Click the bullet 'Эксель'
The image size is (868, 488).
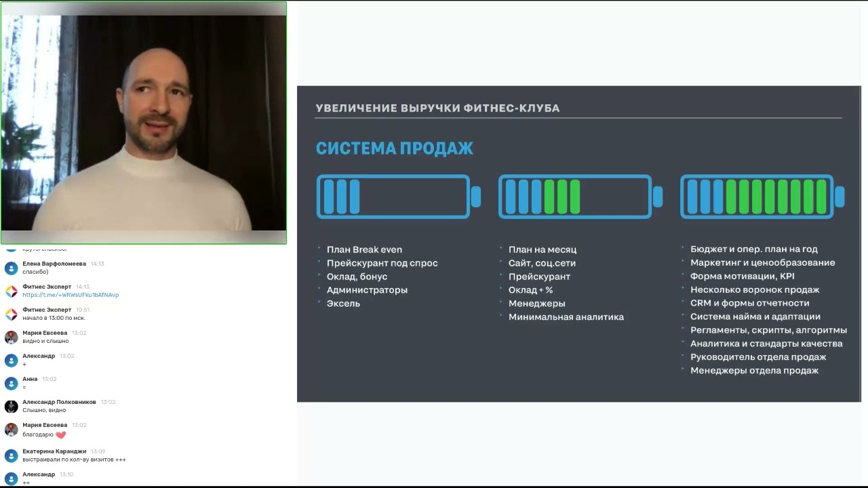point(343,304)
